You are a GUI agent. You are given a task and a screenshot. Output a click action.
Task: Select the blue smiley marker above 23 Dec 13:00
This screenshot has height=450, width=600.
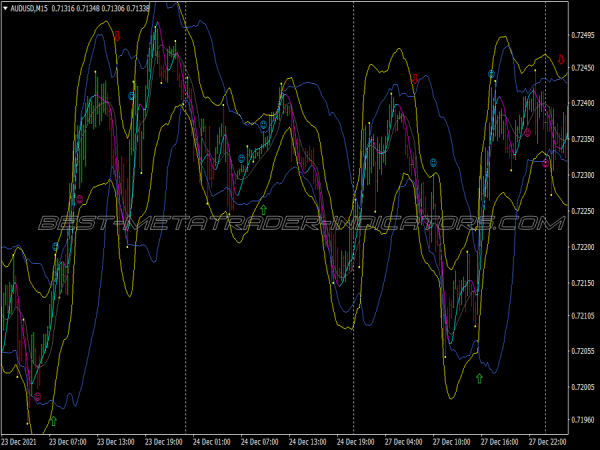[131, 96]
